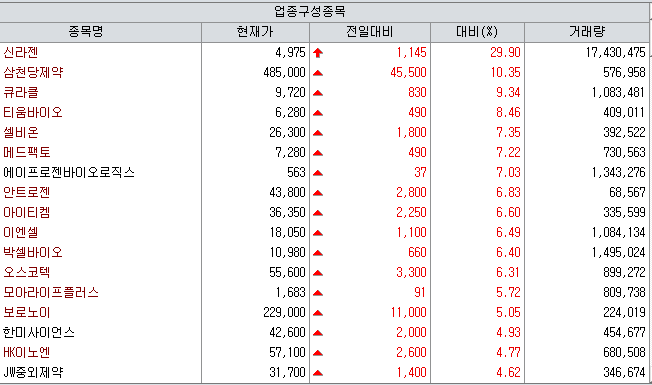This screenshot has width=652, height=385.
Task: Click 오스코텍 percent change 6.31
Action: [508, 272]
